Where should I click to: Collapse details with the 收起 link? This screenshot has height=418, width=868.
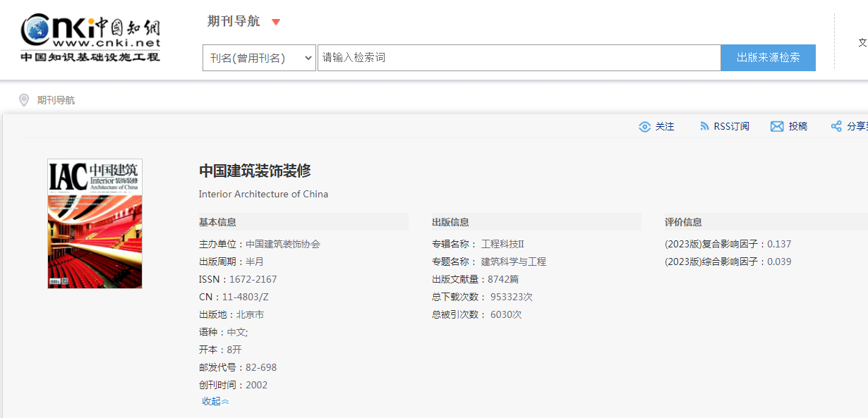pos(215,401)
